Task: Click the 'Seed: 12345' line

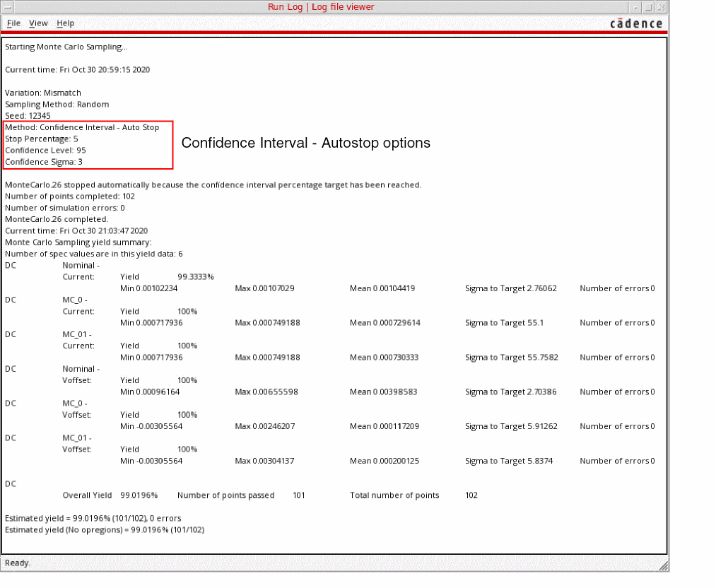Action: [28, 116]
